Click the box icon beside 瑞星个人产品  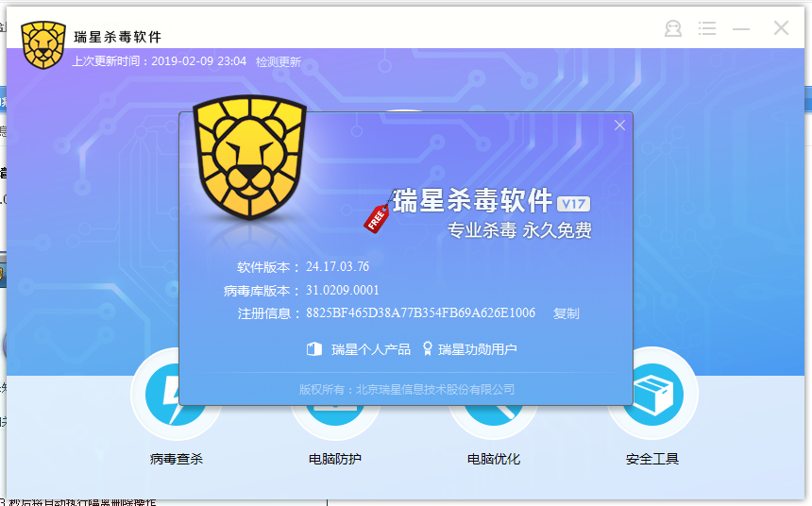click(x=314, y=349)
